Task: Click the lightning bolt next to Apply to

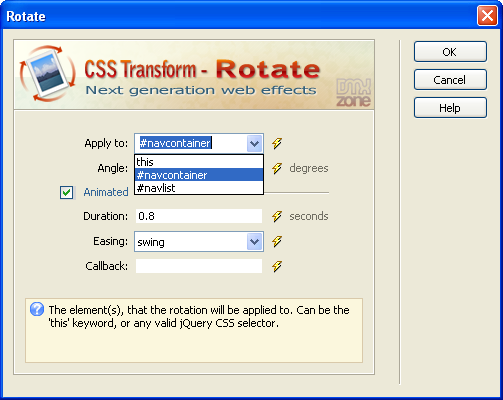Action: pyautogui.click(x=277, y=143)
